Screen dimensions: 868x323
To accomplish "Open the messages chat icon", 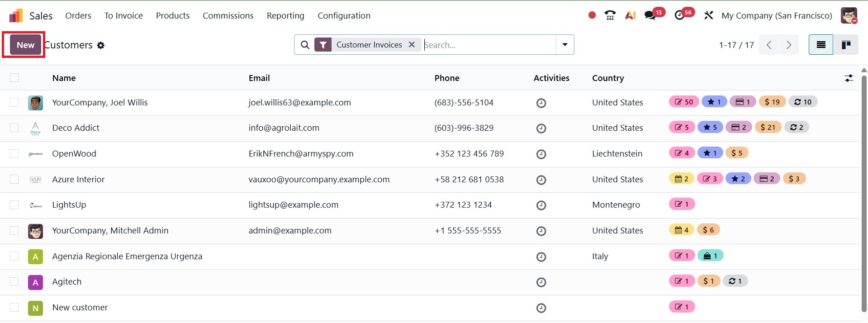I will click(x=650, y=15).
